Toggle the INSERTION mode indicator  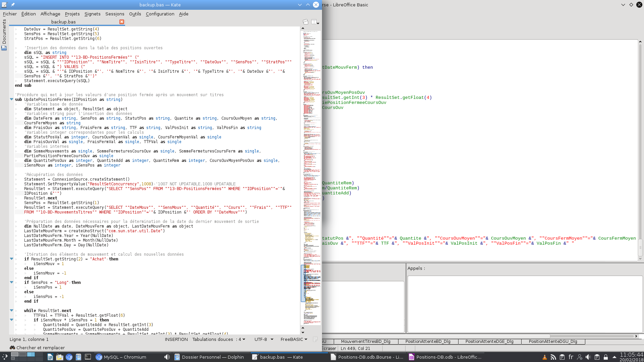176,339
